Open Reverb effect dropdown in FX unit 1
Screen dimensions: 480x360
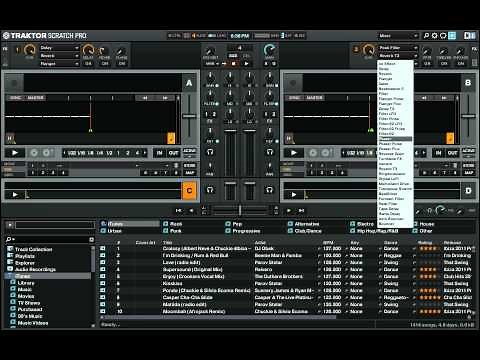59,56
